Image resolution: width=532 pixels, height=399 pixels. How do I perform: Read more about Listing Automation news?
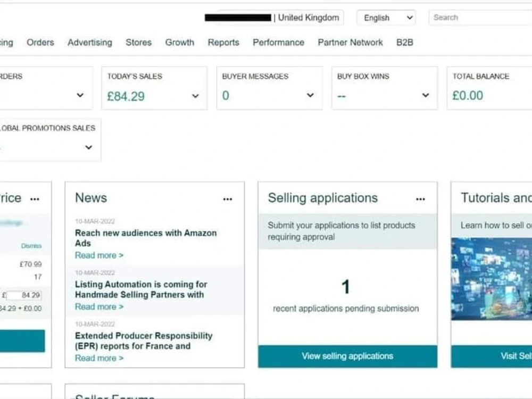click(x=99, y=307)
